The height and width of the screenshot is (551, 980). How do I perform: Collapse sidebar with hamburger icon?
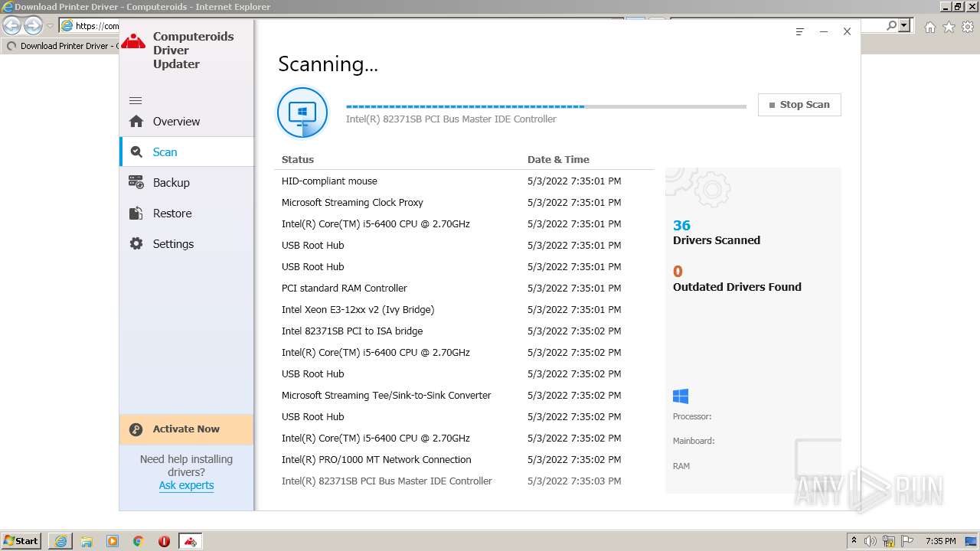pyautogui.click(x=136, y=100)
